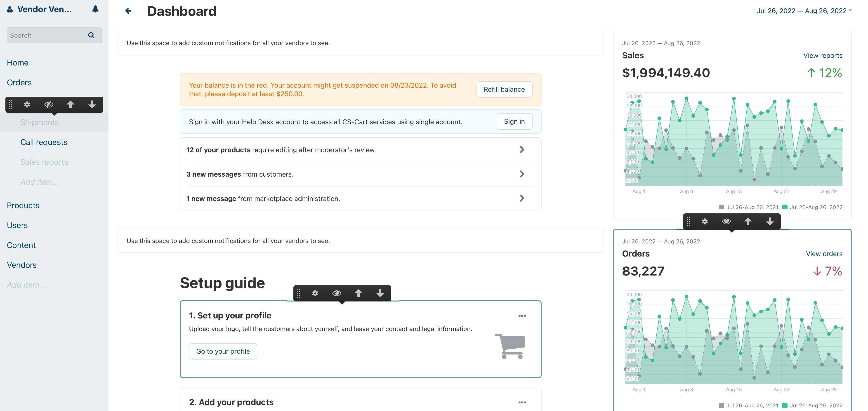
Task: Toggle visibility of the Shipments menu item
Action: click(49, 105)
